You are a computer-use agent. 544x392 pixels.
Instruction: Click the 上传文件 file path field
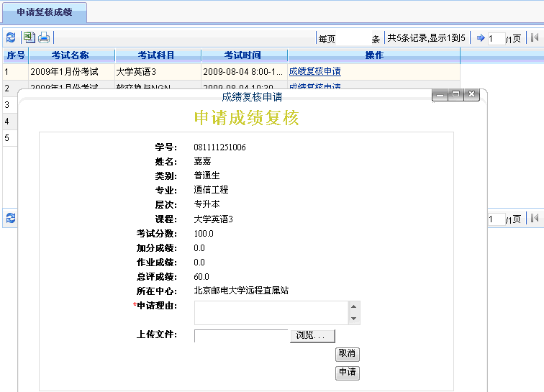click(241, 336)
